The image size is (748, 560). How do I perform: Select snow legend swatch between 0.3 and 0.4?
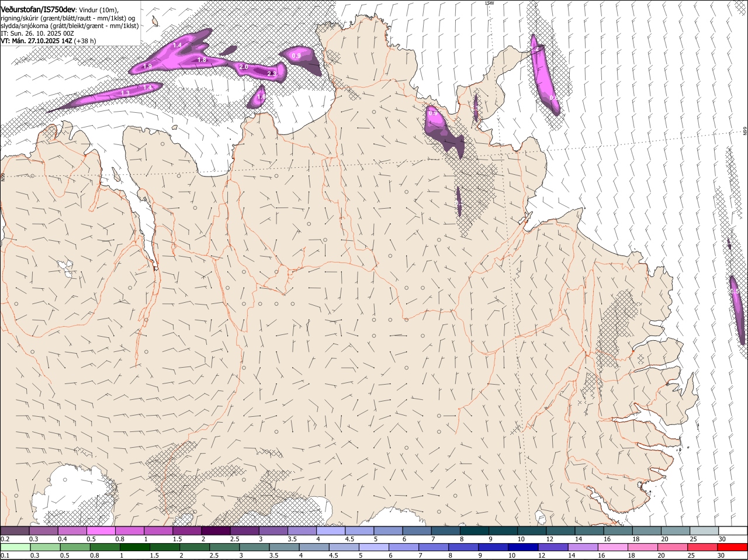click(x=43, y=531)
